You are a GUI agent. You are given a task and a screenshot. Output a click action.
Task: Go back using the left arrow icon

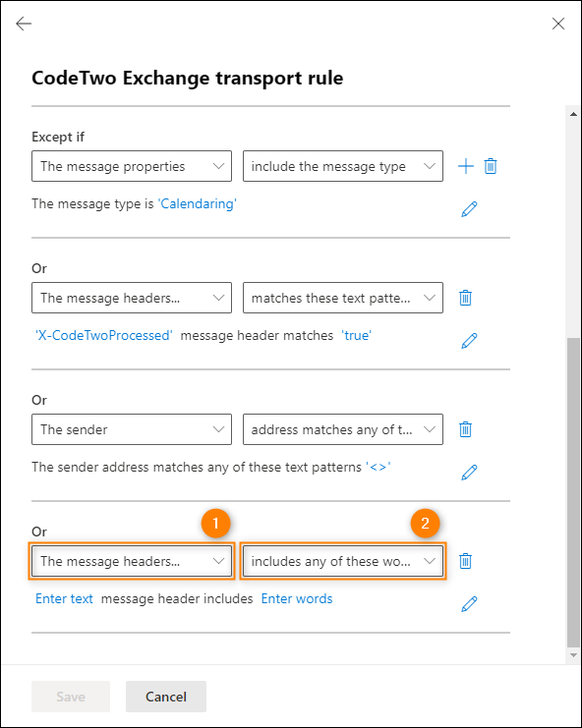(x=24, y=24)
